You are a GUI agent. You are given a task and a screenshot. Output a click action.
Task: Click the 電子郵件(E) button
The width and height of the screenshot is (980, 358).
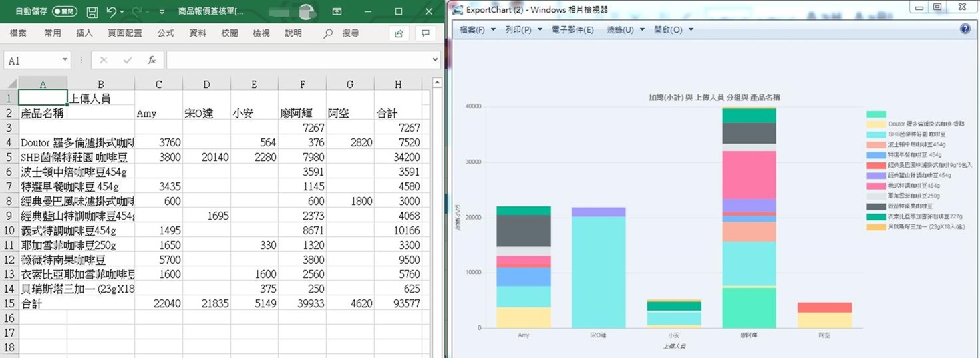572,30
